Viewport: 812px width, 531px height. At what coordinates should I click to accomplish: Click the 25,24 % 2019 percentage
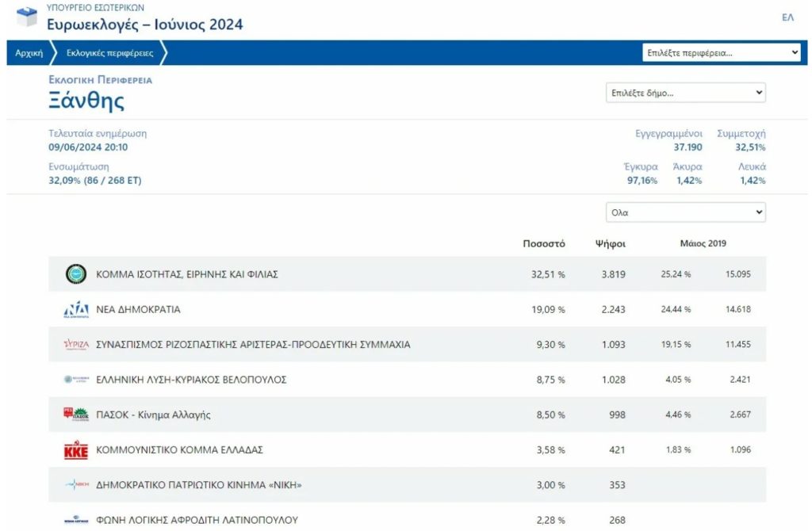(x=676, y=274)
